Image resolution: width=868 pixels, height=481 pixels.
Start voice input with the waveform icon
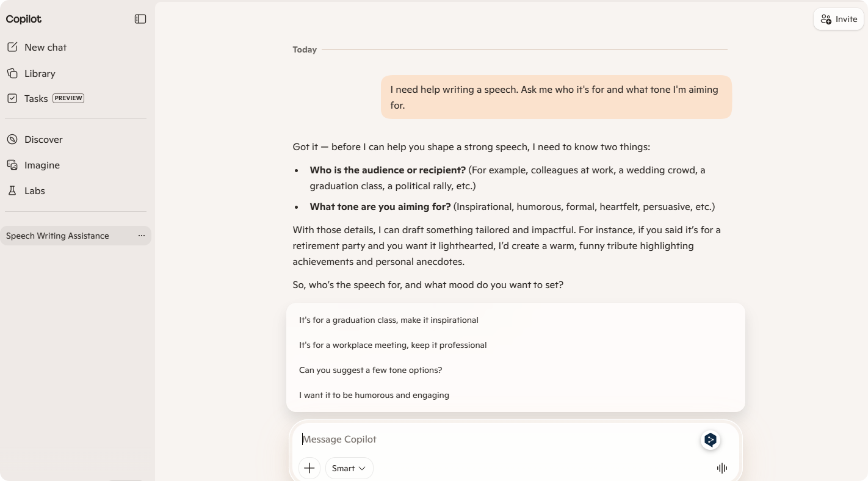click(722, 468)
